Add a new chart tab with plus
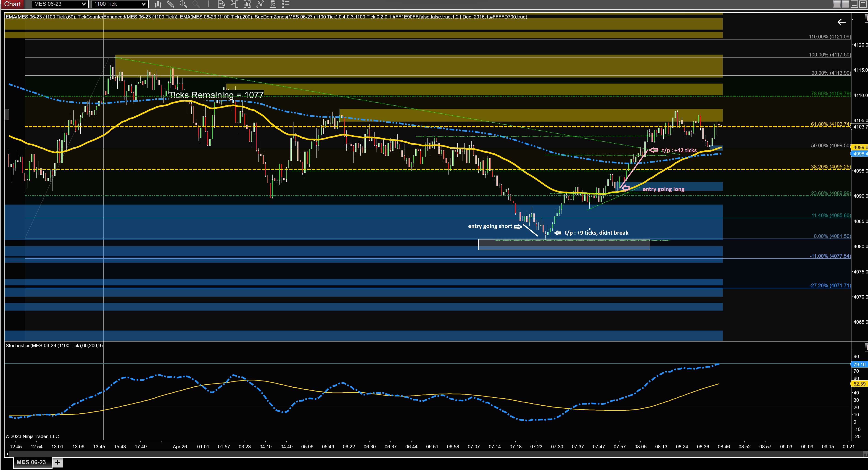The width and height of the screenshot is (868, 470). click(58, 462)
